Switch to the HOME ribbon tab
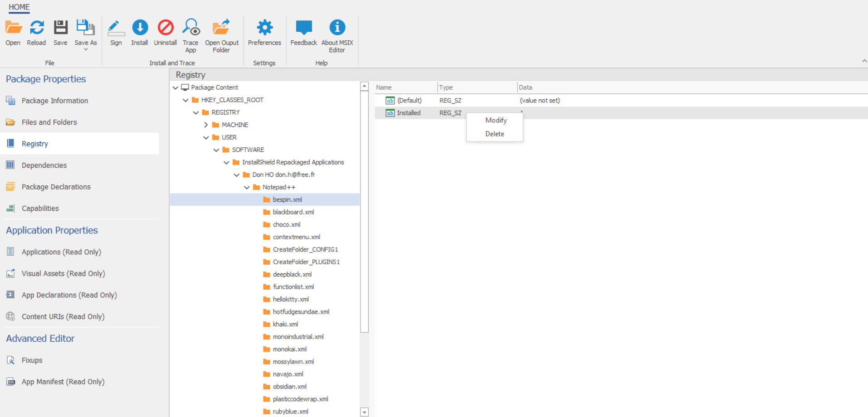 [19, 7]
